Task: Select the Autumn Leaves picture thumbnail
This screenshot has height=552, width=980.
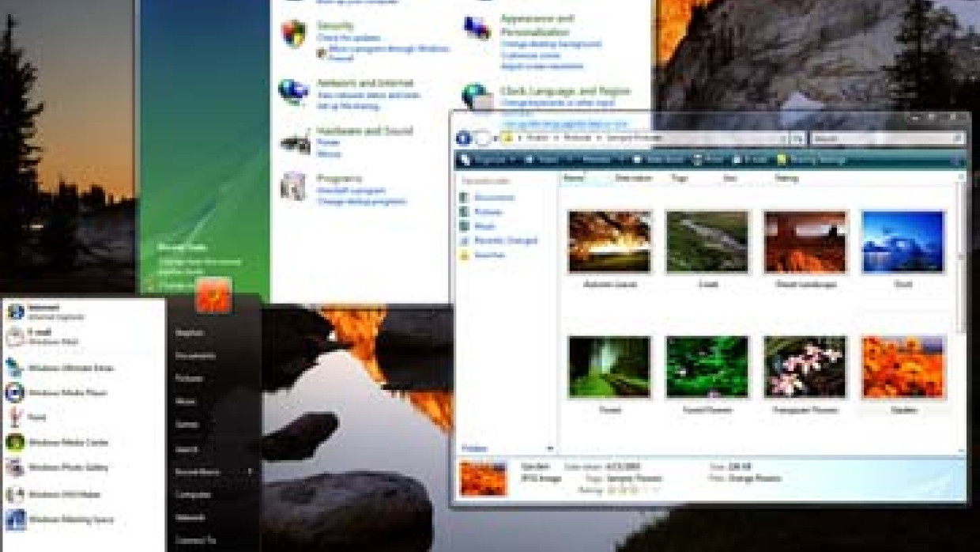Action: [x=609, y=242]
